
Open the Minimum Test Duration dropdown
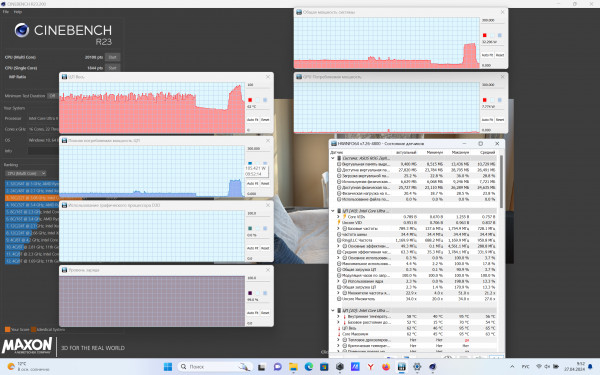tap(53, 96)
